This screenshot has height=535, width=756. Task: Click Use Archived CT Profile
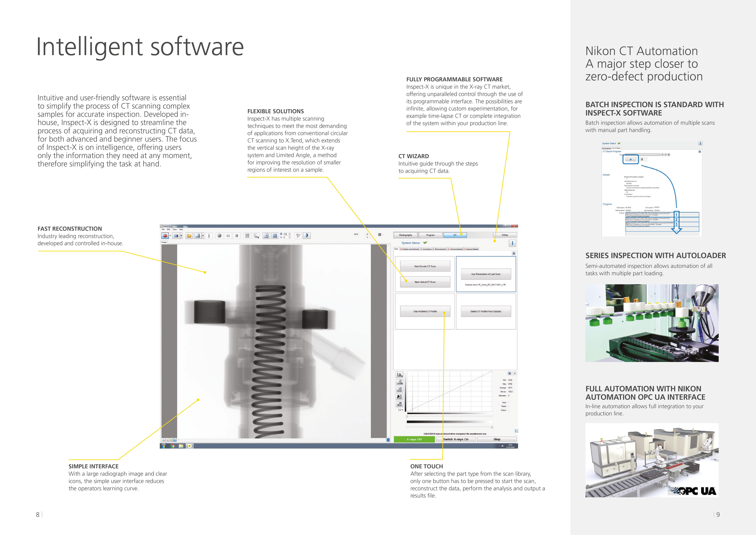pyautogui.click(x=425, y=311)
